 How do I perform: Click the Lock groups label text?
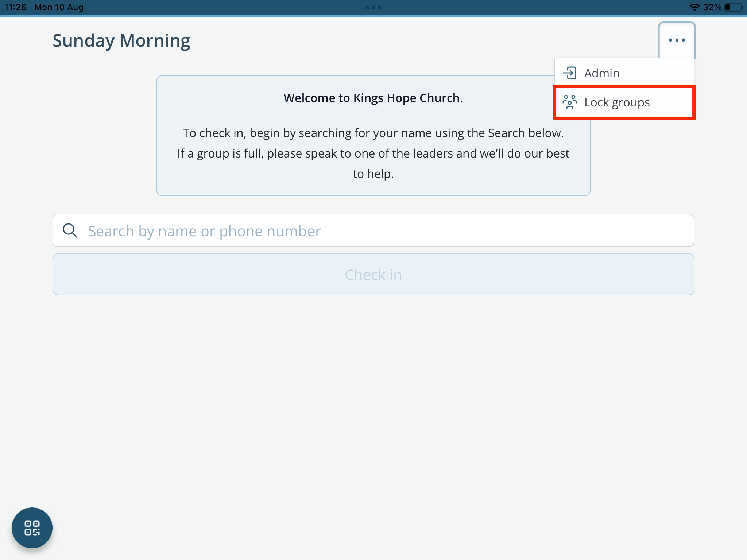coord(617,103)
